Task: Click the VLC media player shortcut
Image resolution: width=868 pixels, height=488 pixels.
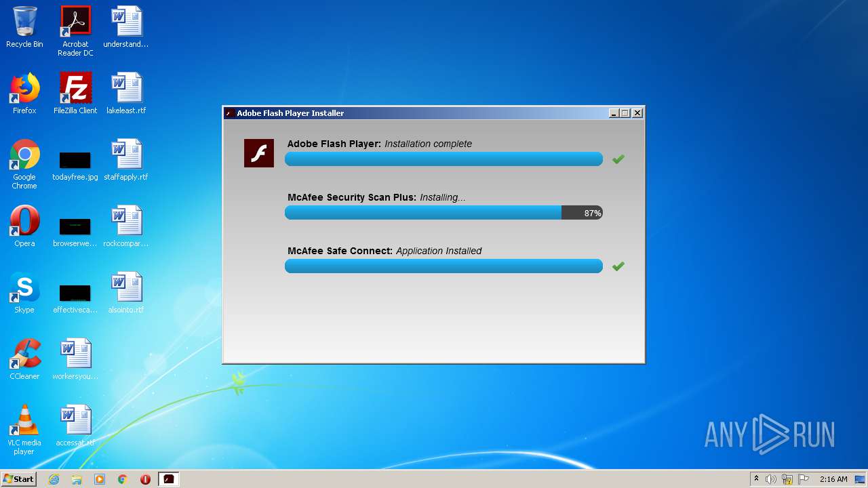Action: (24, 430)
